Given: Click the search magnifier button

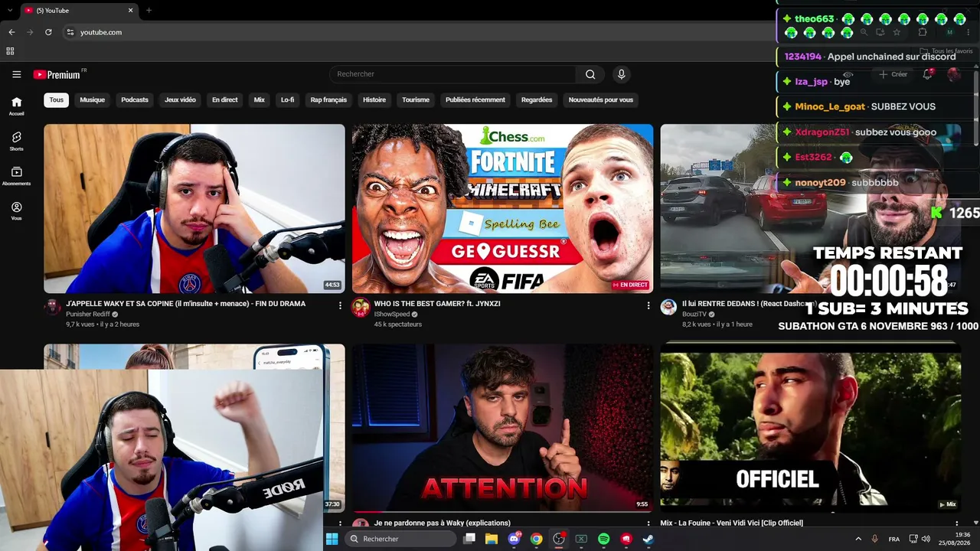Looking at the screenshot, I should tap(590, 74).
